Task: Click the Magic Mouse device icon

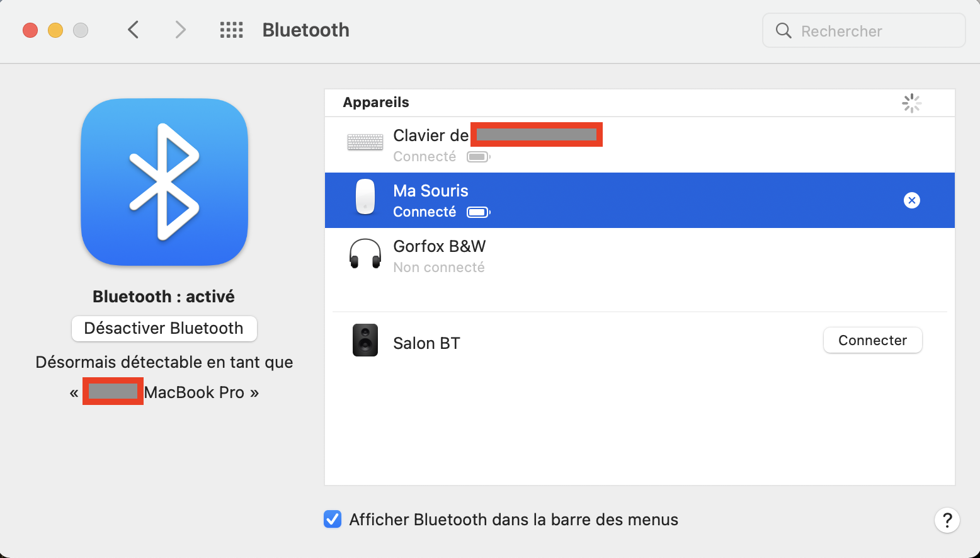Action: pos(365,196)
